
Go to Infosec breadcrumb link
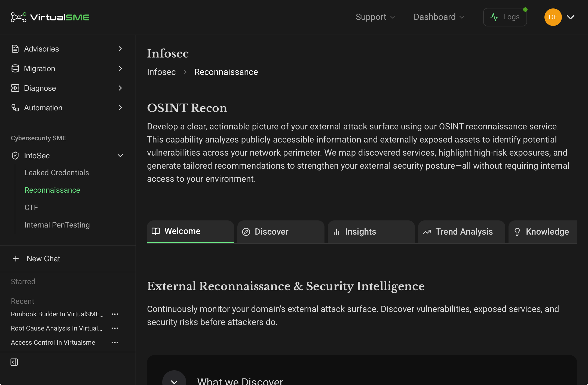161,72
